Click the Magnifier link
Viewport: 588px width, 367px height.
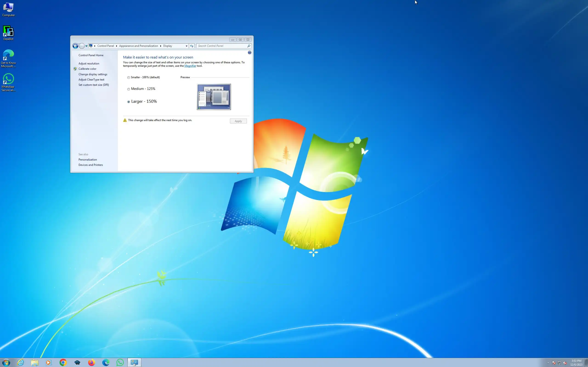[190, 66]
